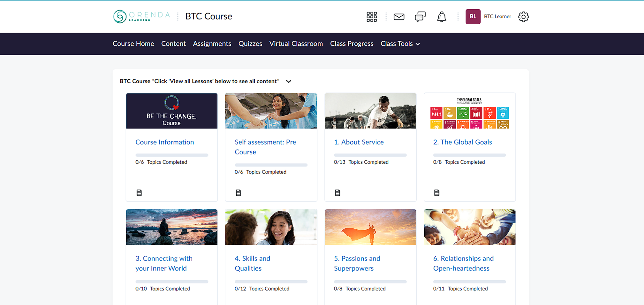Open the chat updates speech bubble icon

click(x=420, y=17)
